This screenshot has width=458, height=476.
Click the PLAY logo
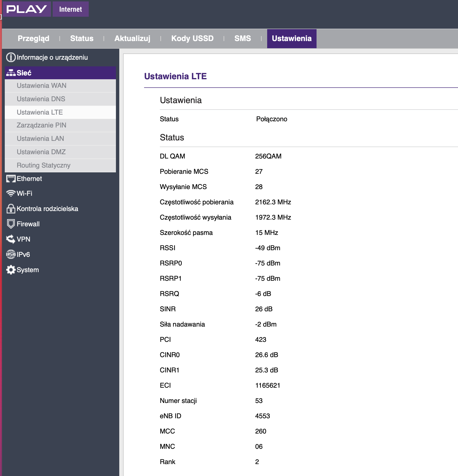click(27, 9)
